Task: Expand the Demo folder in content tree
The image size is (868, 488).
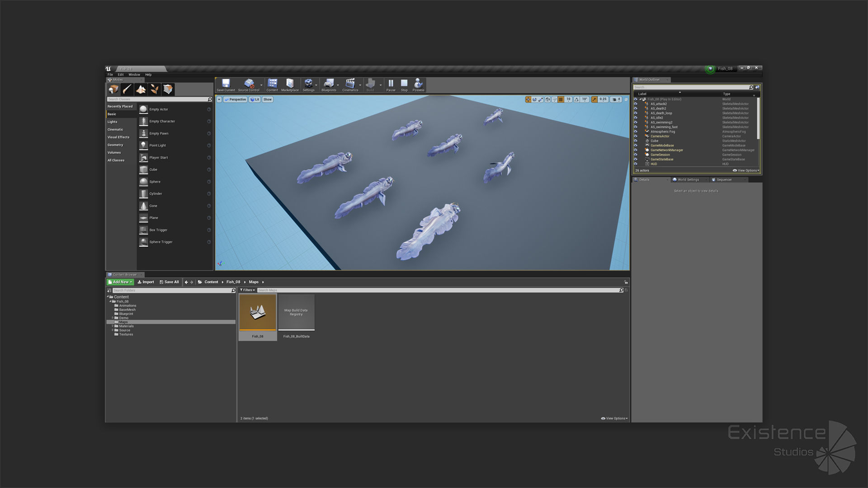Action: pos(113,318)
